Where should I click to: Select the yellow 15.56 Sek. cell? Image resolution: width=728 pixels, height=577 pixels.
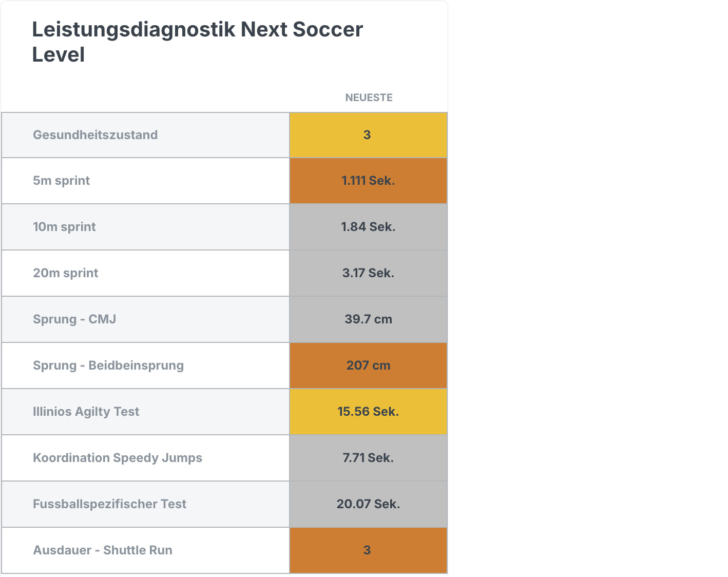[368, 412]
